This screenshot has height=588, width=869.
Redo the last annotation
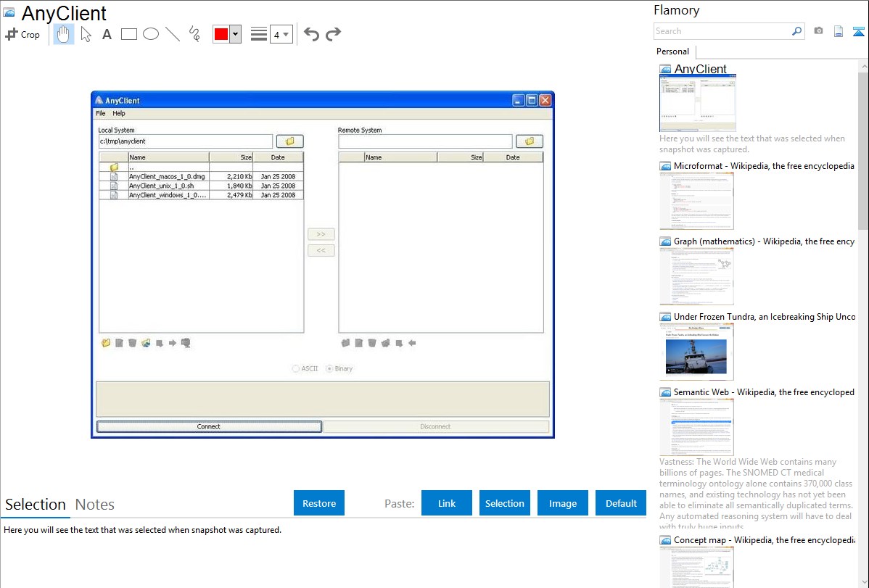pos(333,34)
